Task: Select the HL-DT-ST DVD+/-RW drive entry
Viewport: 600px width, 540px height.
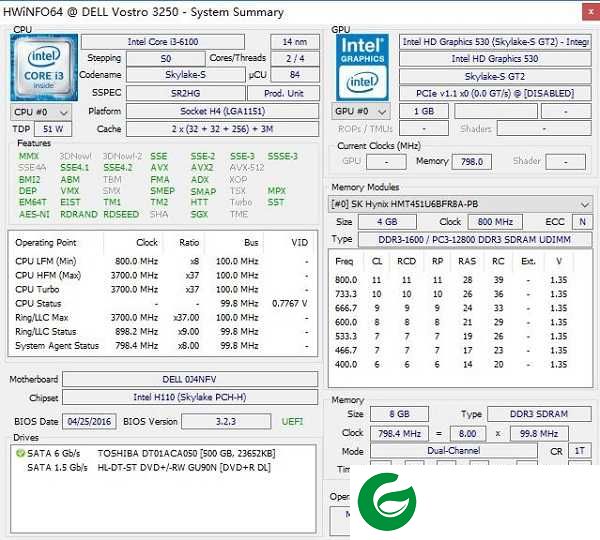Action: coord(149,468)
